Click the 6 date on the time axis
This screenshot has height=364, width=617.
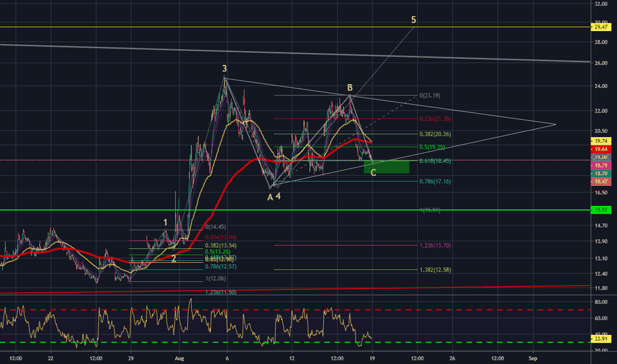point(227,358)
